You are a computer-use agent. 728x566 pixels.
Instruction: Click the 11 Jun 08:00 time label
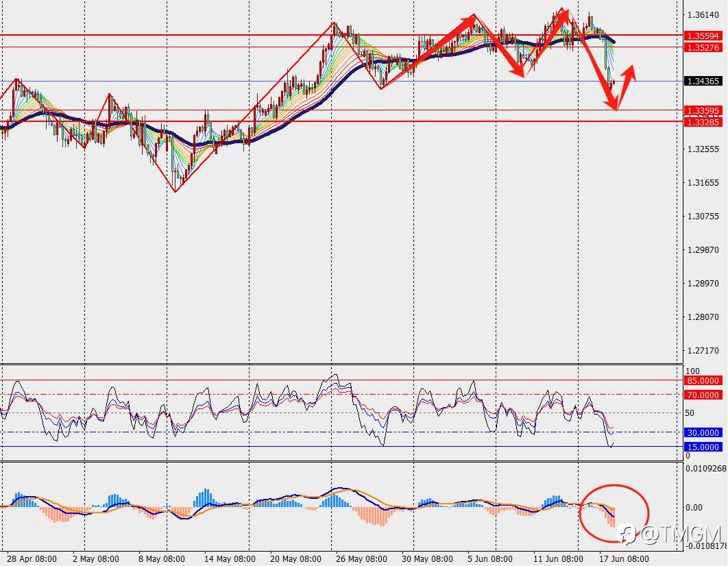pyautogui.click(x=558, y=558)
